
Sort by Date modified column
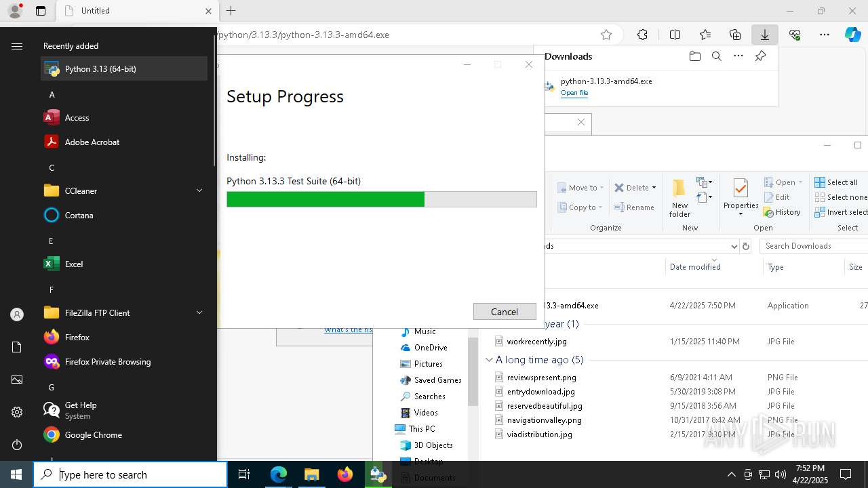pos(715,267)
